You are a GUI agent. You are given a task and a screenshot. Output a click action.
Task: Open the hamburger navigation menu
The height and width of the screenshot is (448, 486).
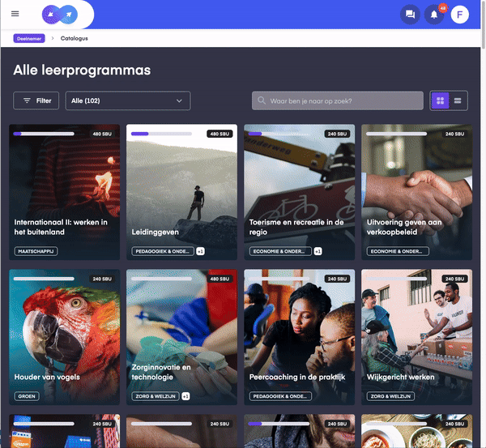tap(15, 14)
